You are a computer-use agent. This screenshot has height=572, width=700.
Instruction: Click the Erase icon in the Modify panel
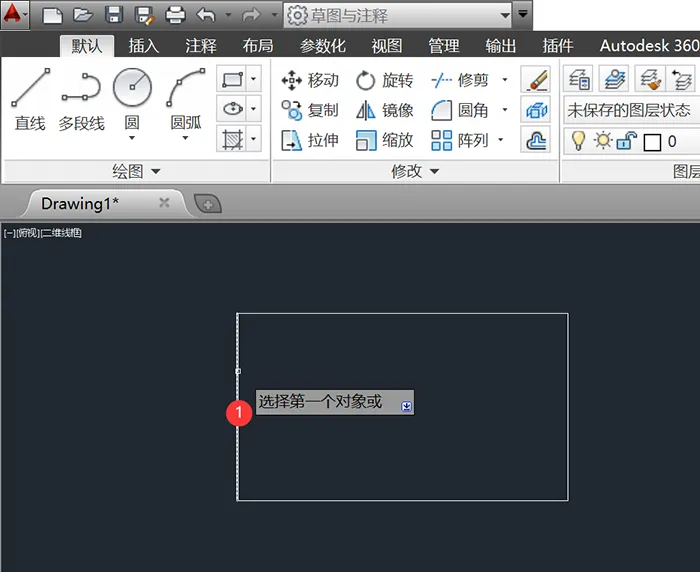click(x=536, y=79)
